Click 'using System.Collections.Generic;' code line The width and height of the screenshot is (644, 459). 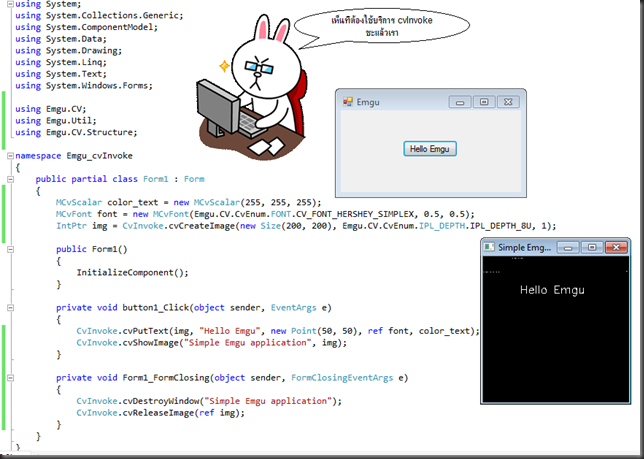tap(99, 16)
